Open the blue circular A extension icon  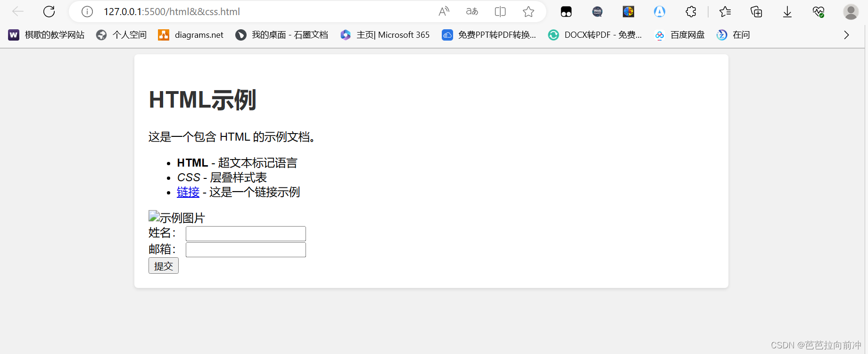(660, 11)
